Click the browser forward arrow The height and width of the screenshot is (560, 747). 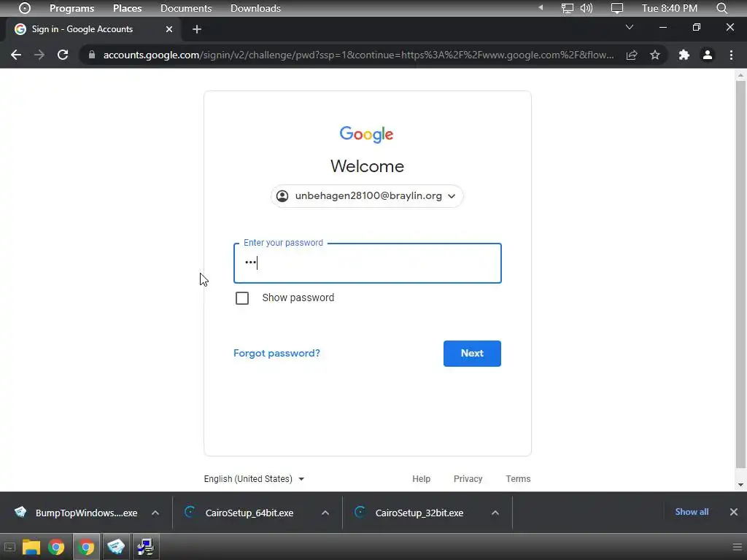pos(39,55)
